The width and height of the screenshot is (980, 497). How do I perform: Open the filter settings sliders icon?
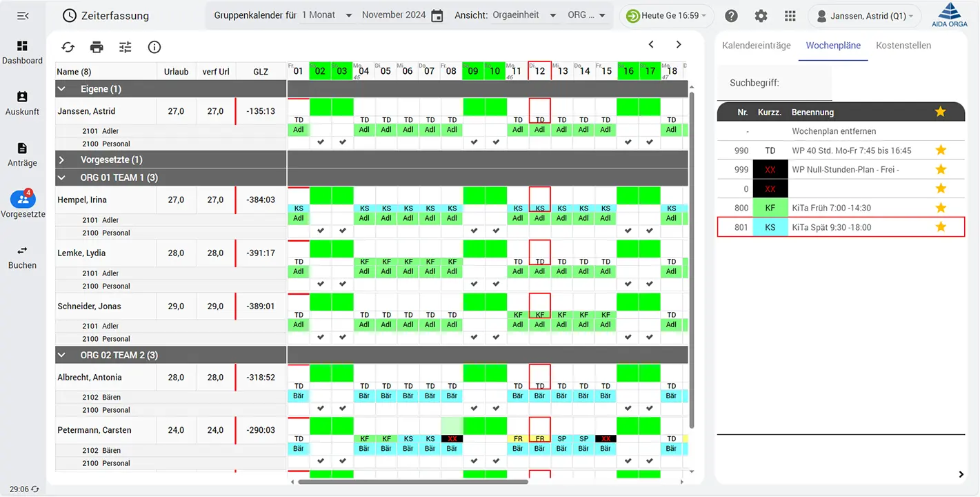click(125, 47)
